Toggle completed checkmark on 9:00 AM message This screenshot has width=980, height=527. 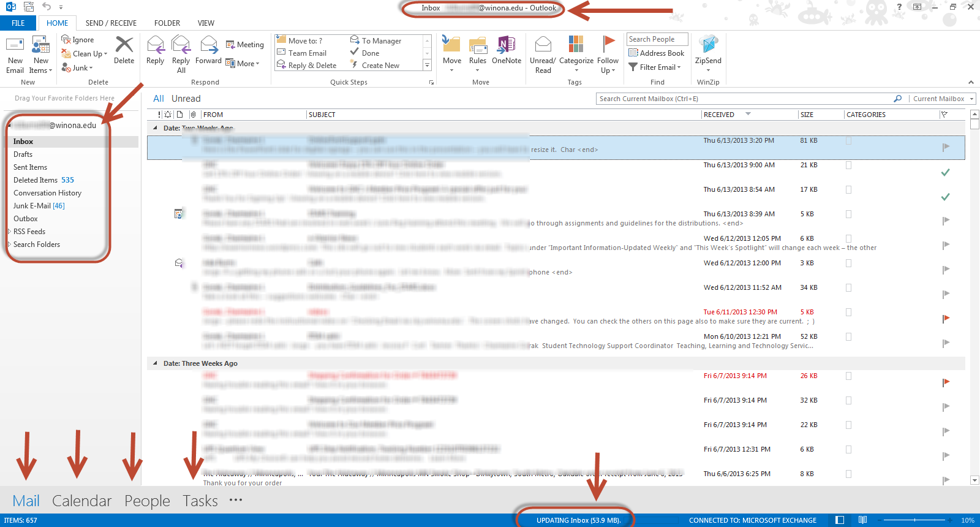coord(946,172)
